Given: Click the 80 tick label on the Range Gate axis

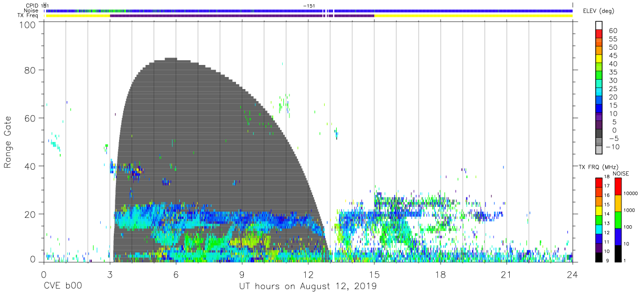Looking at the screenshot, I should 29,70.
